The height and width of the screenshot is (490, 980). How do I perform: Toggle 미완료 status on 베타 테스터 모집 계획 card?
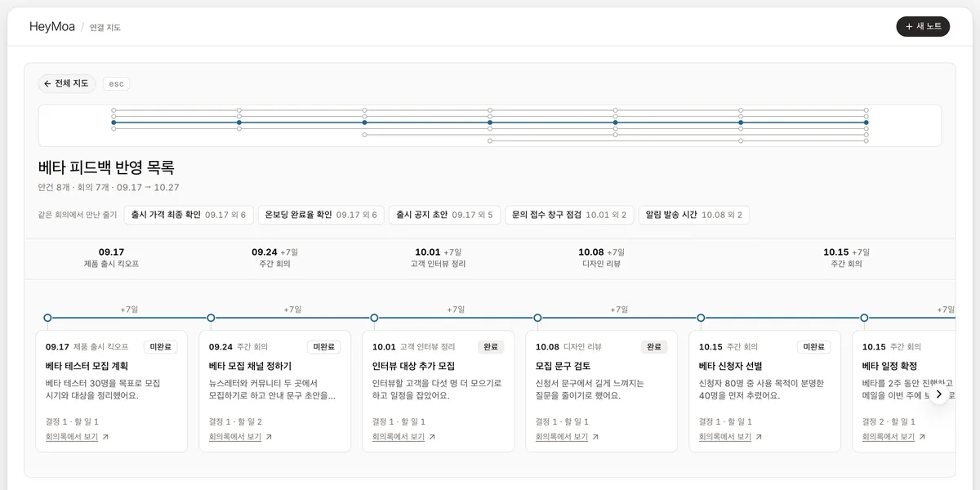pyautogui.click(x=161, y=347)
